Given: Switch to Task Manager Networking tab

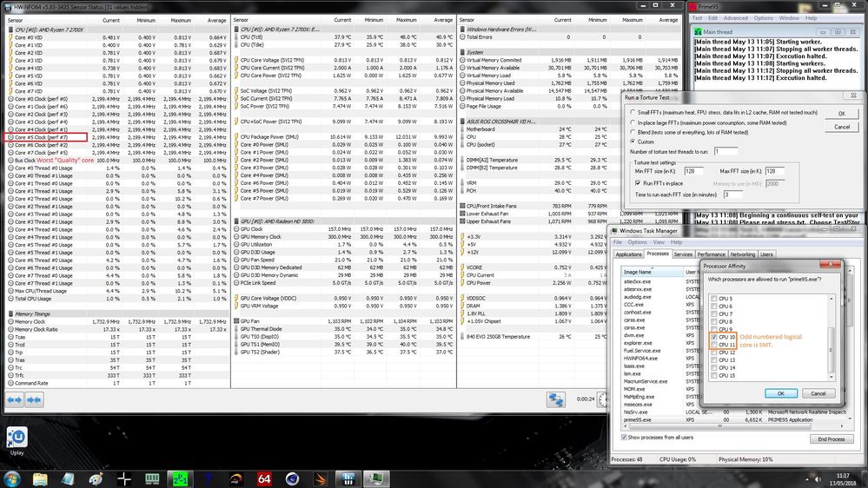Looking at the screenshot, I should tap(742, 254).
